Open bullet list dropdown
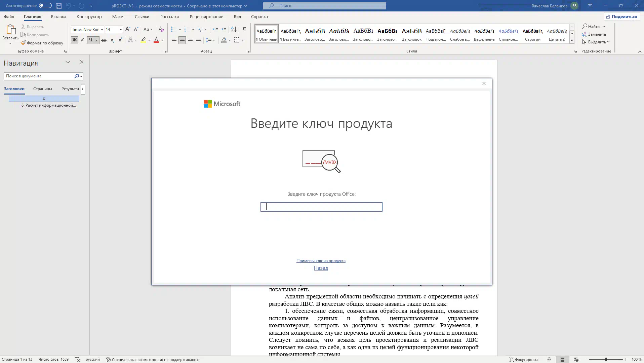644x363 pixels. 180,29
